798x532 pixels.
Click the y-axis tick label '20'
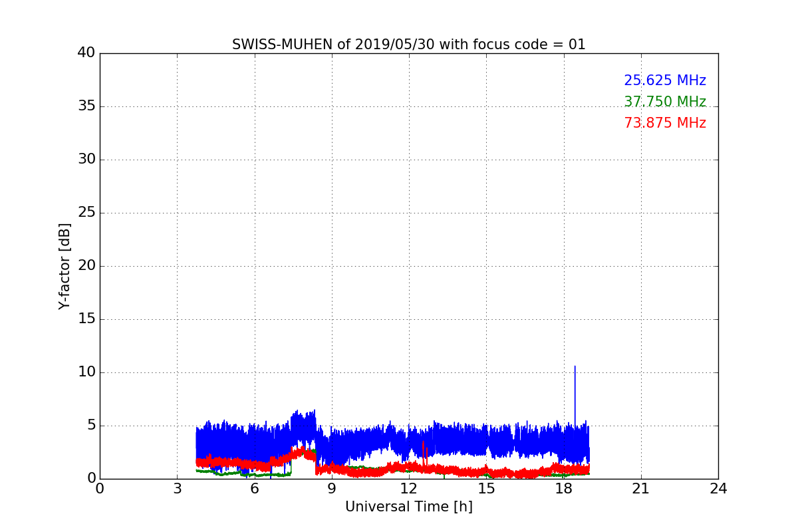[x=86, y=266]
